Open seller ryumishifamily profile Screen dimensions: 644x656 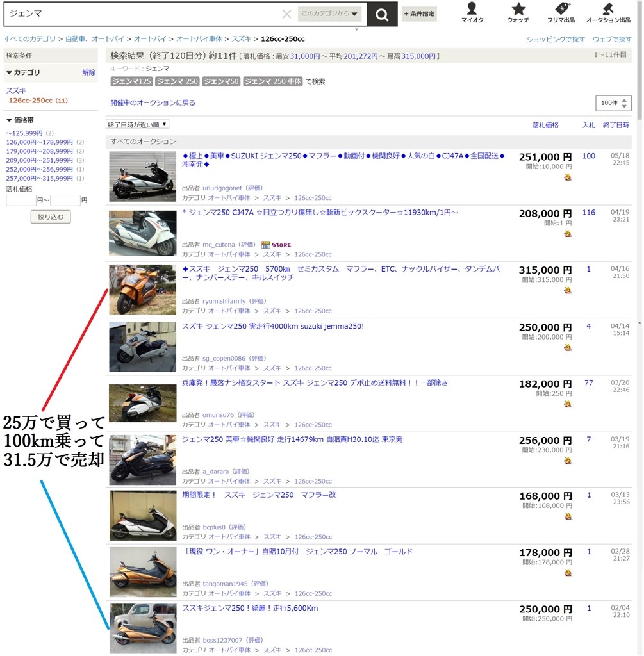(224, 301)
